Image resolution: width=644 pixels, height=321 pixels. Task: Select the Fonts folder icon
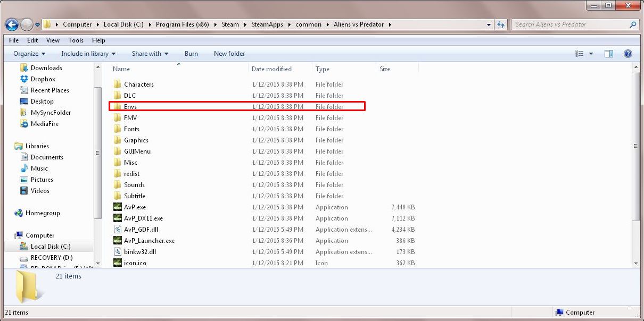point(118,129)
